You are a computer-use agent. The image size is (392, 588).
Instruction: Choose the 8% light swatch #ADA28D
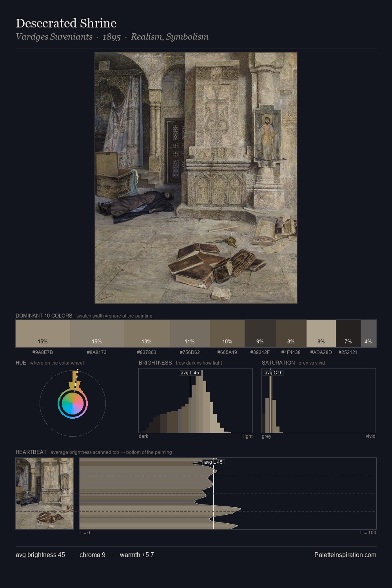click(x=321, y=334)
